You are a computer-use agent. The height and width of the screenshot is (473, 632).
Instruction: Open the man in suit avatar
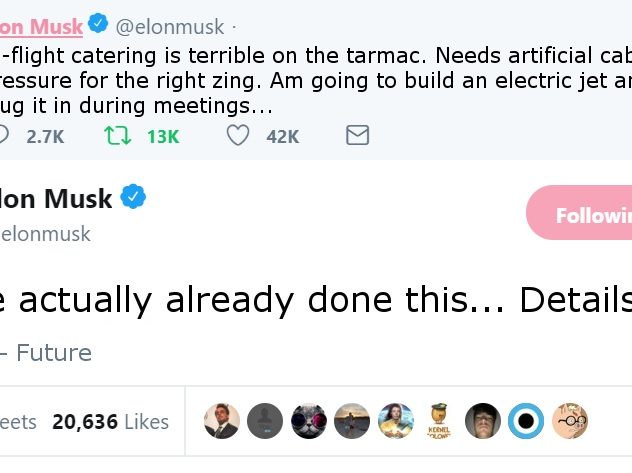pos(222,421)
